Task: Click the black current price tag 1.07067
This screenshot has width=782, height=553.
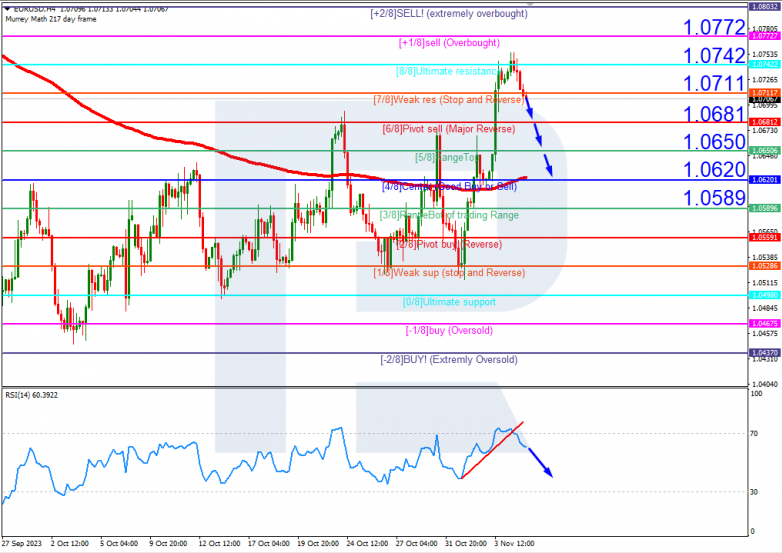Action: click(x=765, y=100)
